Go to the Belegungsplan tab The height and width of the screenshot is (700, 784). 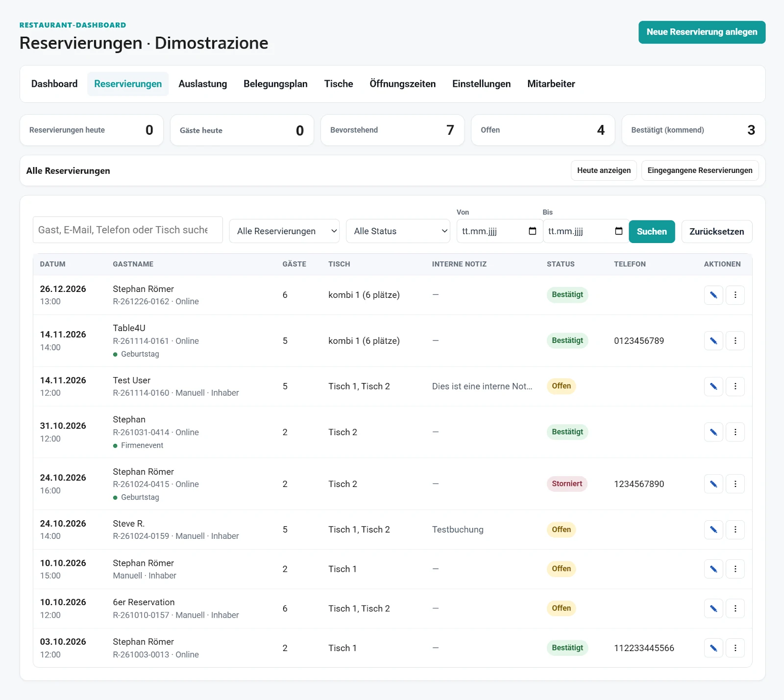[x=275, y=84]
